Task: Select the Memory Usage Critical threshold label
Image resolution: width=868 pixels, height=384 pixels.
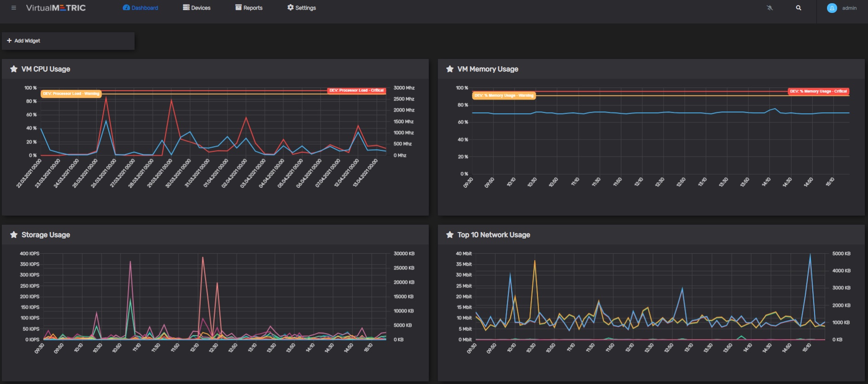Action: pos(818,91)
